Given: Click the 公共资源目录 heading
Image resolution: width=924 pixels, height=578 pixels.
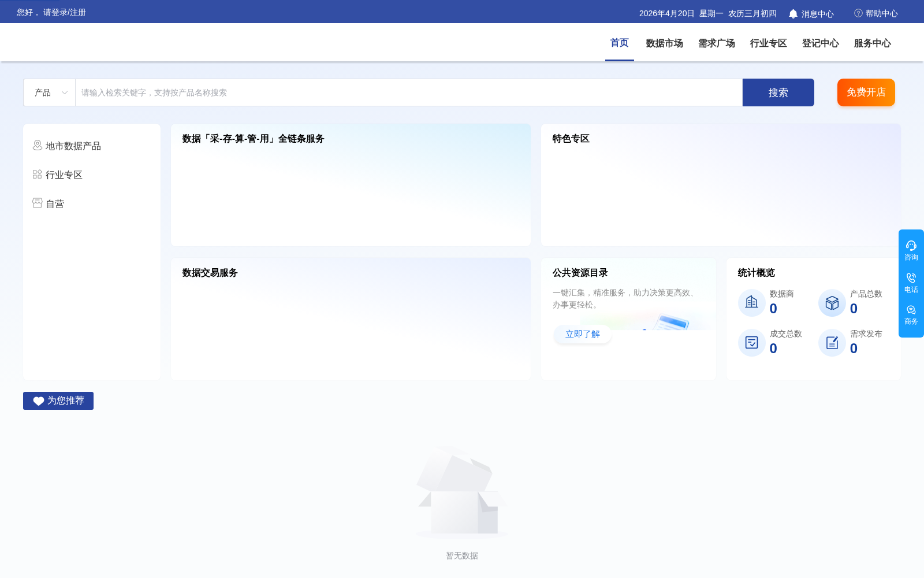Looking at the screenshot, I should 580,273.
